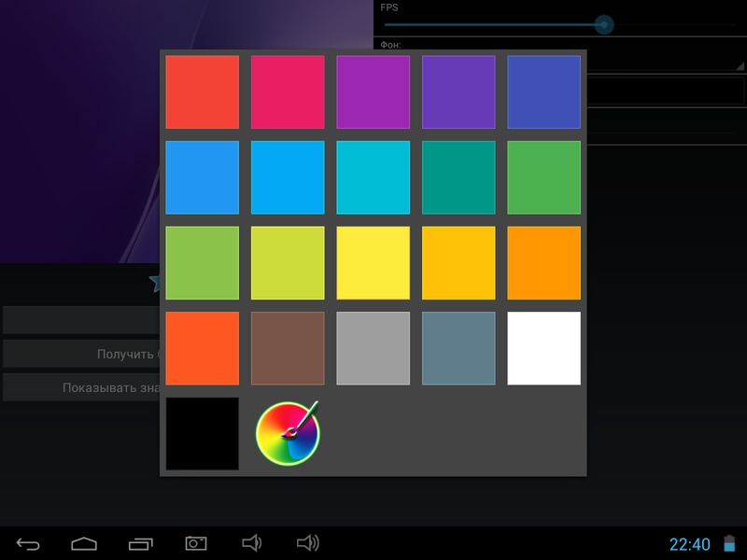Tap the Android back navigation icon
Screen dimensions: 747x560
[28, 543]
